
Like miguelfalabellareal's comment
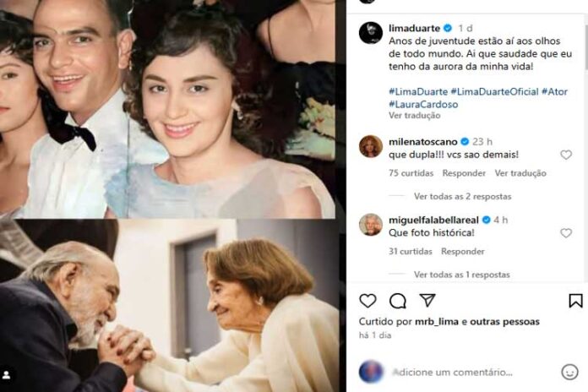566,233
